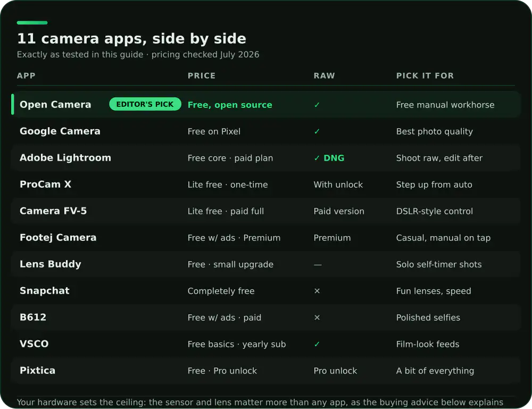
Task: Click 'Free w/ ads · paid' price
Action: [225, 318]
